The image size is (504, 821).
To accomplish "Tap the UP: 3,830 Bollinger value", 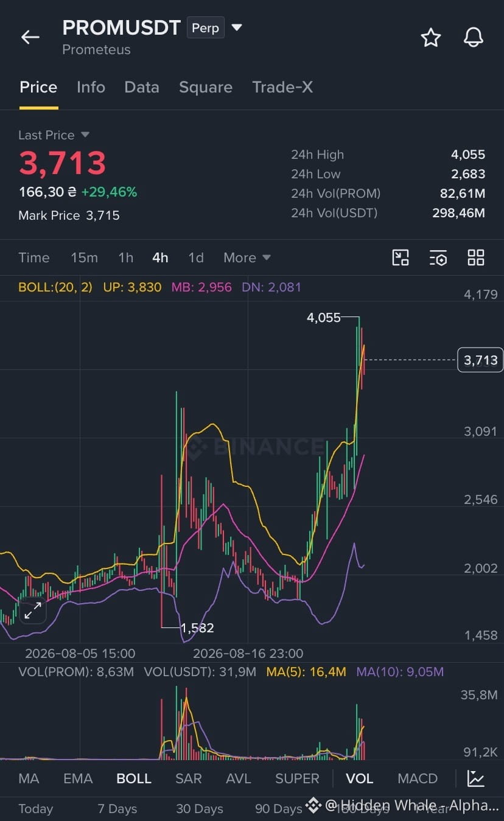I will [x=132, y=287].
